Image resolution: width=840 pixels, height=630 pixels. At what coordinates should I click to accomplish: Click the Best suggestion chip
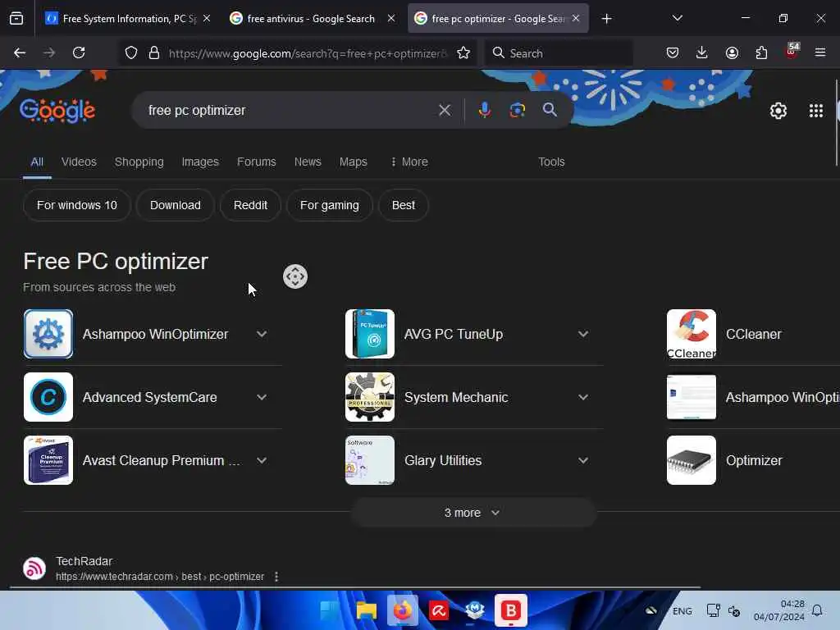pyautogui.click(x=404, y=205)
